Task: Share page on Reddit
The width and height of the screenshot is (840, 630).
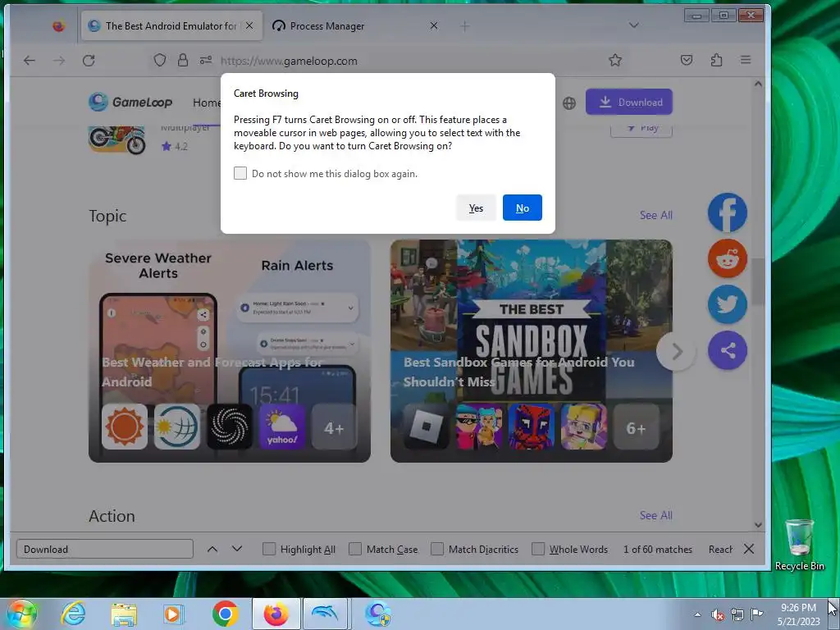Action: (x=728, y=258)
